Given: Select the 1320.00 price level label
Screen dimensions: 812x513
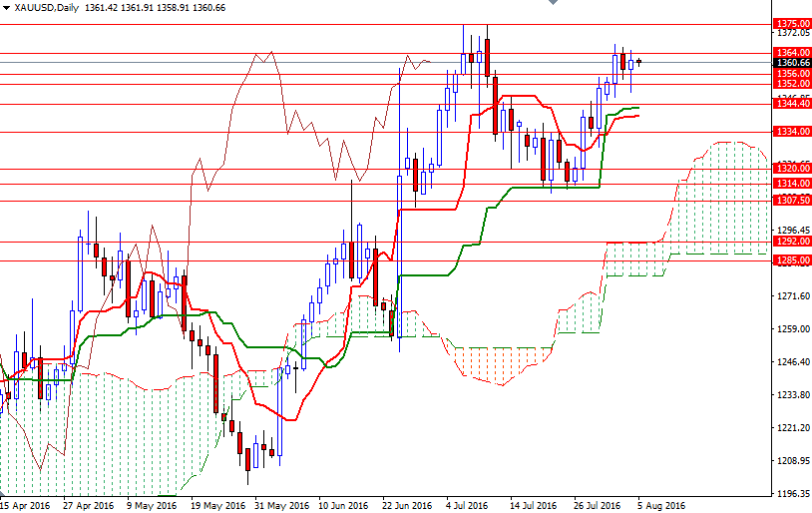Looking at the screenshot, I should 792,169.
